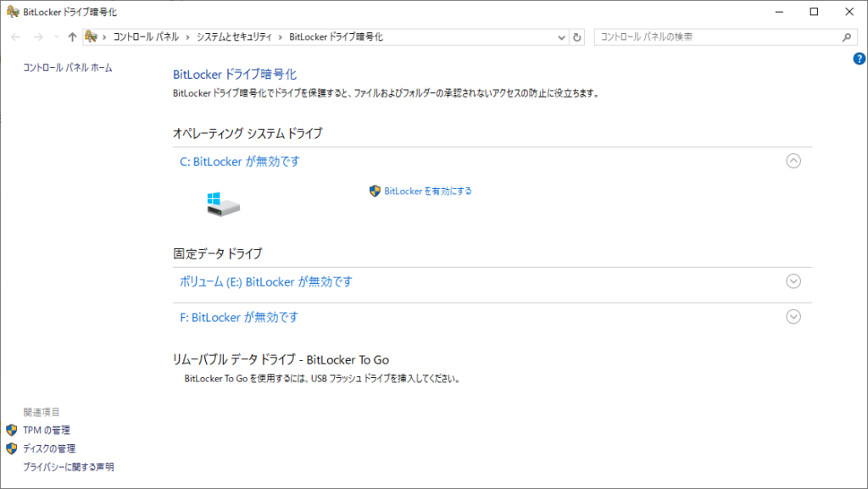Click 関連項目 label in sidebar
This screenshot has width=868, height=489.
point(41,412)
